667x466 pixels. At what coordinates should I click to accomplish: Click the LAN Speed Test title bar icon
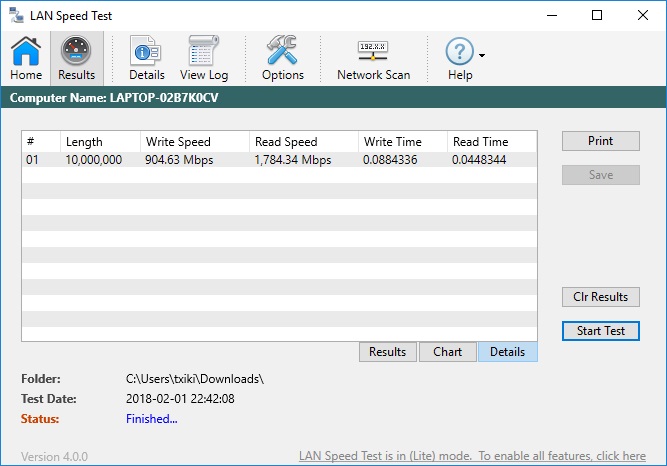(x=16, y=15)
